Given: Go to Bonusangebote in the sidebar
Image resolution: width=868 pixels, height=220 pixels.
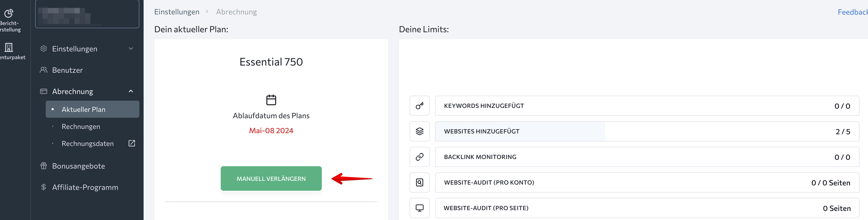Looking at the screenshot, I should [x=78, y=166].
